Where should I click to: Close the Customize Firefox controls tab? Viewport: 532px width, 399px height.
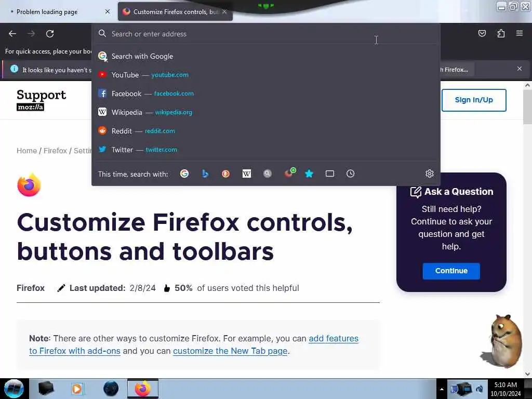coord(224,12)
